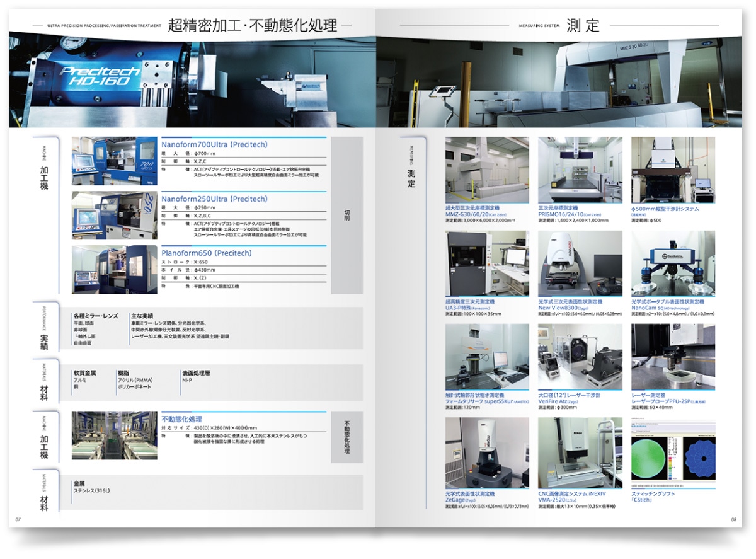Click the '切削' vertical label box
The height and width of the screenshot is (559, 756).
pos(346,216)
